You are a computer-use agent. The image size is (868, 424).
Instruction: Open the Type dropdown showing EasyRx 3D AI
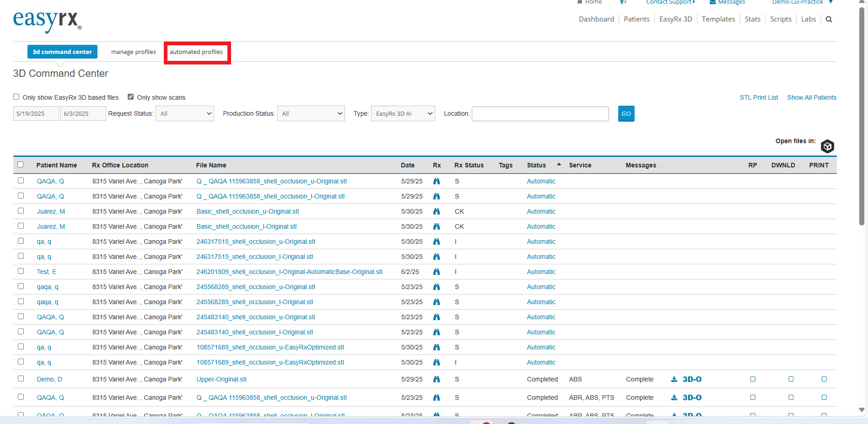(403, 113)
